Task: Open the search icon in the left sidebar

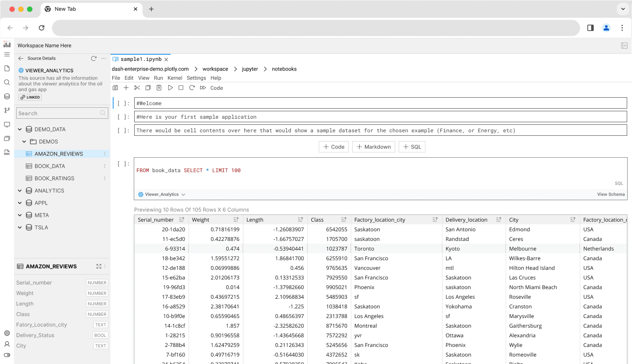Action: [x=7, y=82]
